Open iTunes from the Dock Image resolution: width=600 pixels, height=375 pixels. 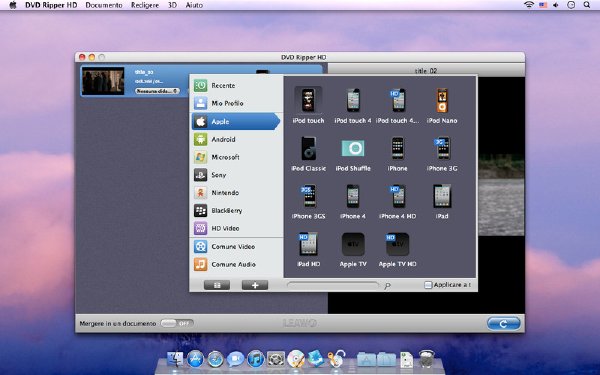click(x=256, y=359)
